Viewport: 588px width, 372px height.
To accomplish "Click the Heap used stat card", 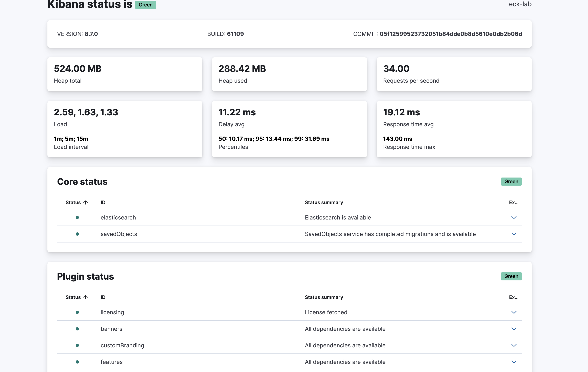I will (289, 74).
